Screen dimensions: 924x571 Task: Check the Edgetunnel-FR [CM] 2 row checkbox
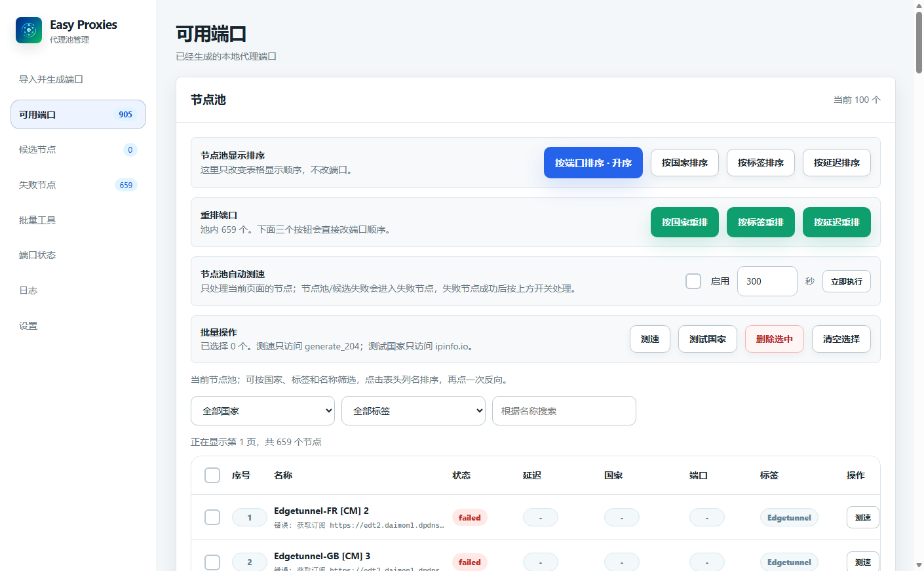tap(212, 517)
